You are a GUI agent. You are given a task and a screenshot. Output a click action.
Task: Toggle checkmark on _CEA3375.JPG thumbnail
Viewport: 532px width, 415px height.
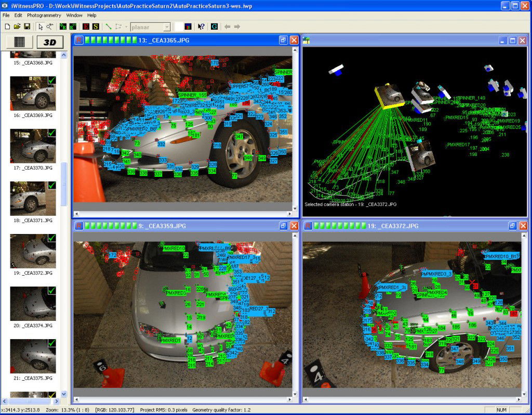[52, 343]
